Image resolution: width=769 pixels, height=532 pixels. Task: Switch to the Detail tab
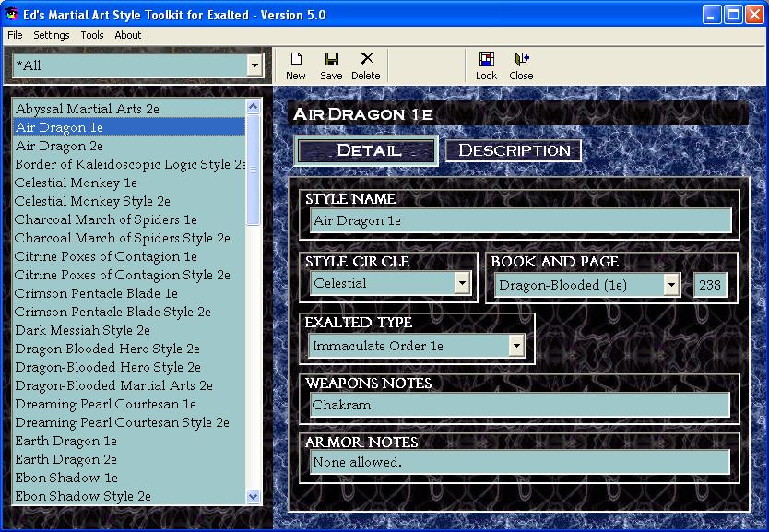pyautogui.click(x=366, y=150)
